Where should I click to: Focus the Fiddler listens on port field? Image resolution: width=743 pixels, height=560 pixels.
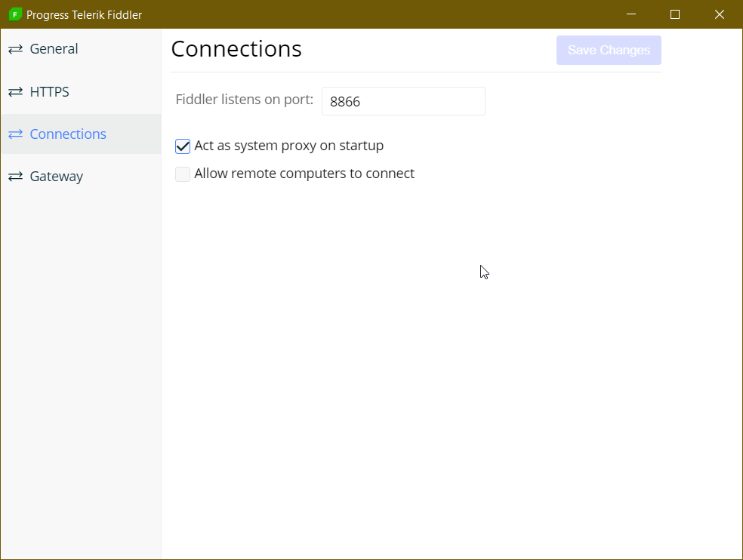click(x=403, y=101)
